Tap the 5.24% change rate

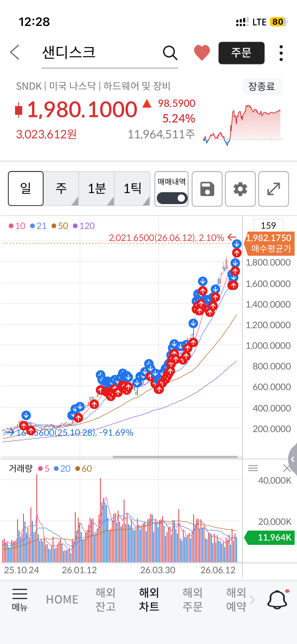coord(179,118)
